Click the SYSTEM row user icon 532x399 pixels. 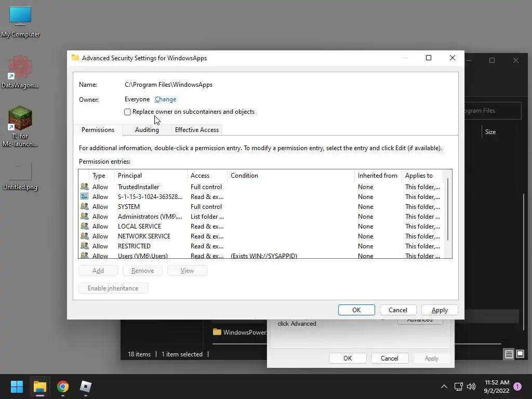[x=85, y=206]
